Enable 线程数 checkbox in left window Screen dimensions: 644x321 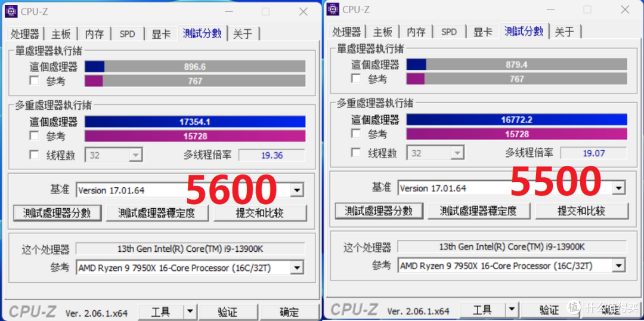click(34, 155)
